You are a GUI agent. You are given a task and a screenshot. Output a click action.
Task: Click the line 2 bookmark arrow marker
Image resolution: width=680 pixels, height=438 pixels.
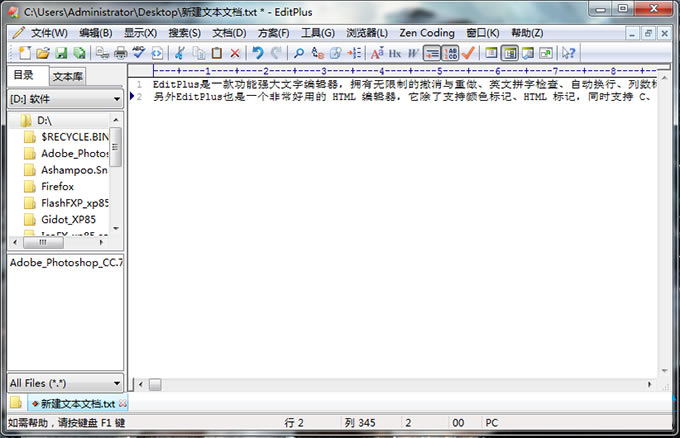[132, 96]
